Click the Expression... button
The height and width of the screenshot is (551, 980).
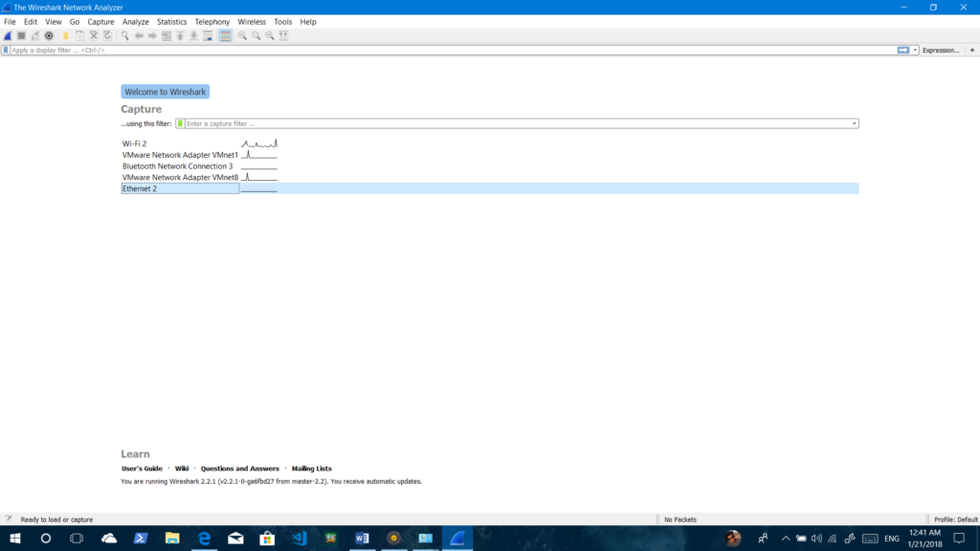click(940, 50)
